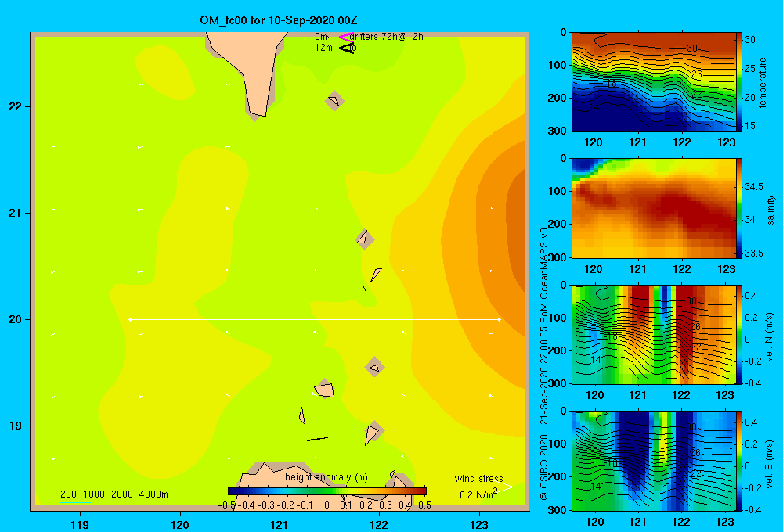Image resolution: width=783 pixels, height=532 pixels.
Task: Click the white wind stress reference arrow
Action: click(481, 487)
